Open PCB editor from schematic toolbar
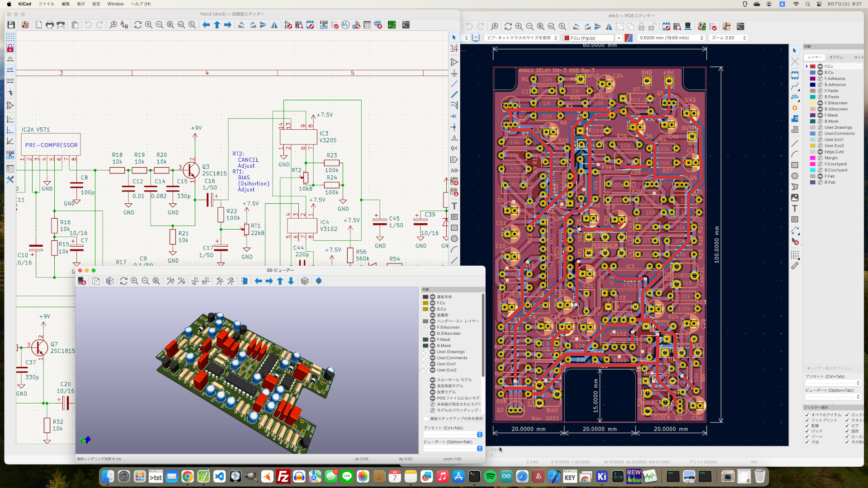868x488 pixels. pyautogui.click(x=392, y=25)
